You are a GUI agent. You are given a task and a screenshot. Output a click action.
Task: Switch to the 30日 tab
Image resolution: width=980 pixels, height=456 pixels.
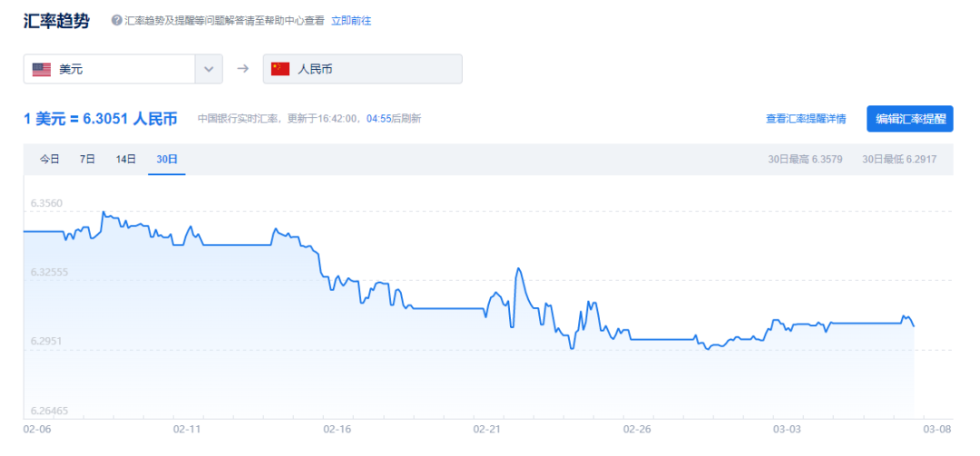coord(167,160)
